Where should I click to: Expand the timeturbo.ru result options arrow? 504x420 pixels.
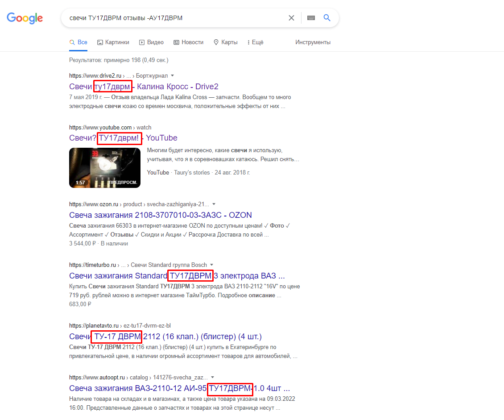click(x=212, y=265)
